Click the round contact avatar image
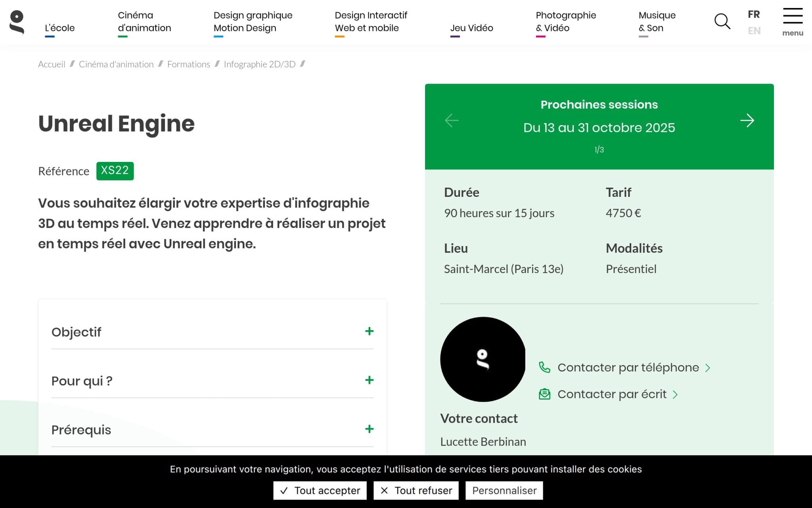This screenshot has height=508, width=812. pos(483,359)
